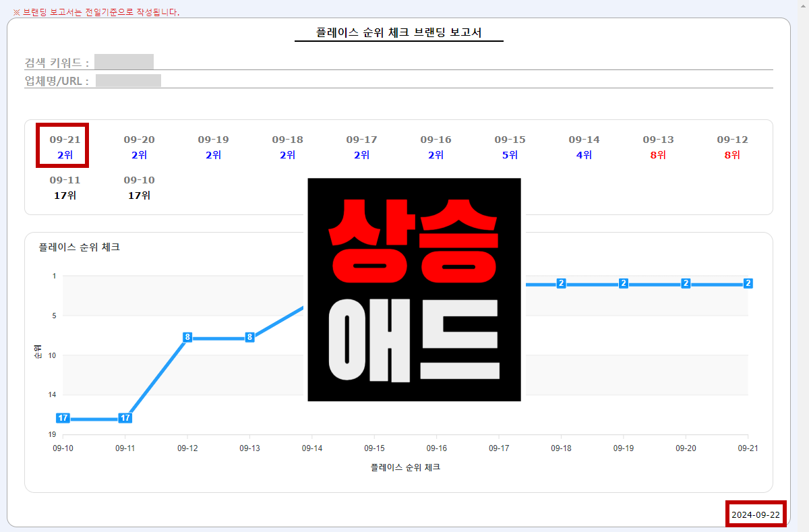Select date 09-12 in the daily rank list
Image resolution: width=809 pixels, height=532 pixels.
733,140
